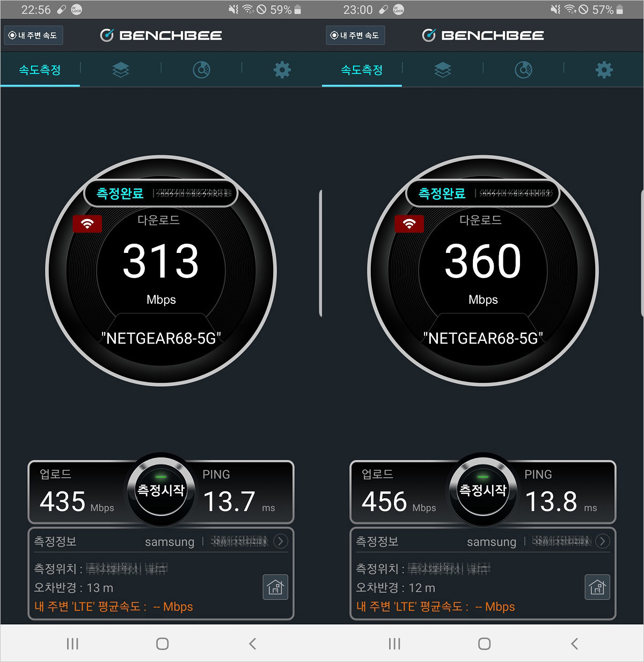Image resolution: width=644 pixels, height=662 pixels.
Task: Expand device info chevron in left 측정정보
Action: (x=280, y=541)
